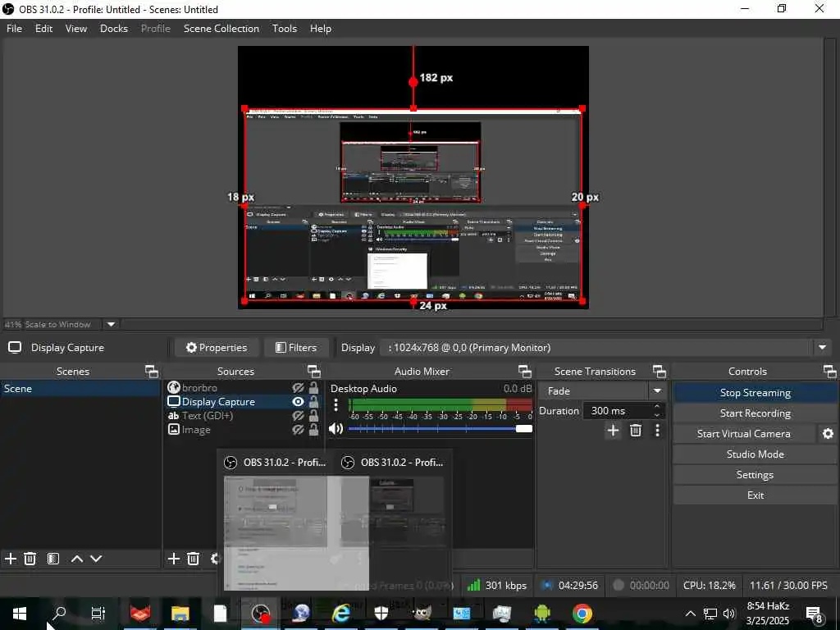Move scene down with the down arrow
The width and height of the screenshot is (840, 630).
pyautogui.click(x=96, y=559)
